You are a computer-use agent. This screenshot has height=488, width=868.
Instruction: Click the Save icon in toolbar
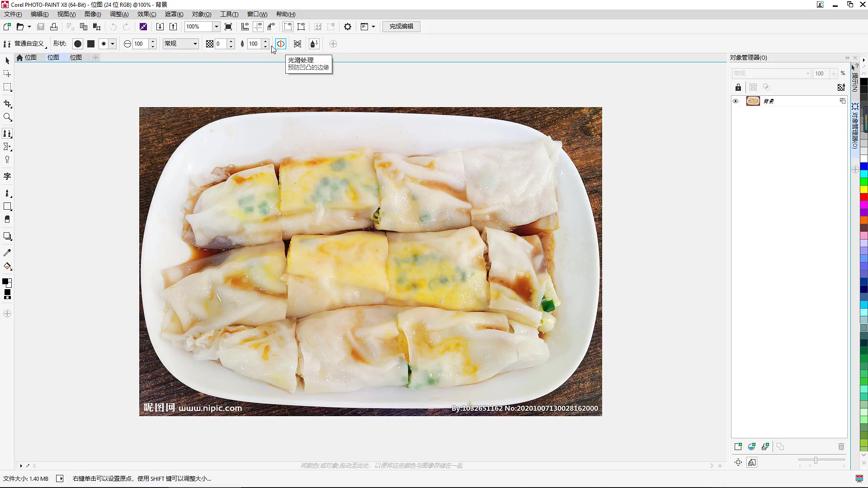click(41, 27)
